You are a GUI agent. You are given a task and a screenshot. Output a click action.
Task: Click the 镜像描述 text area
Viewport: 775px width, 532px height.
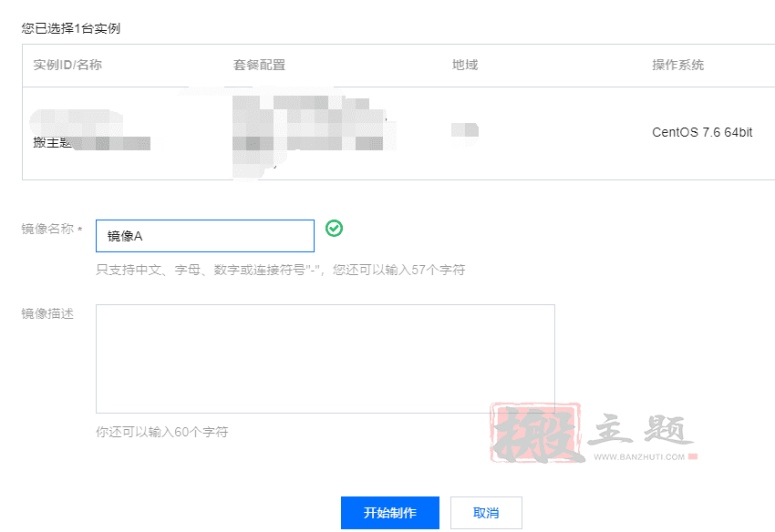coord(325,359)
